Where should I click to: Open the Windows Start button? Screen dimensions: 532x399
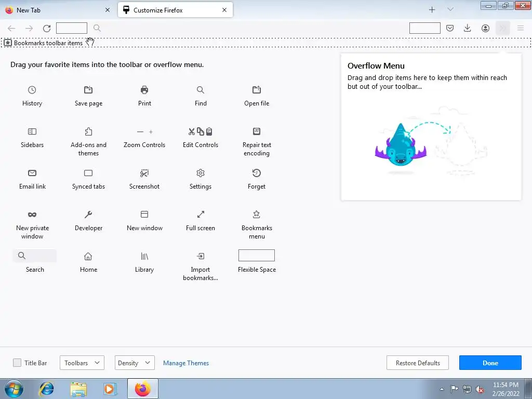(x=14, y=389)
